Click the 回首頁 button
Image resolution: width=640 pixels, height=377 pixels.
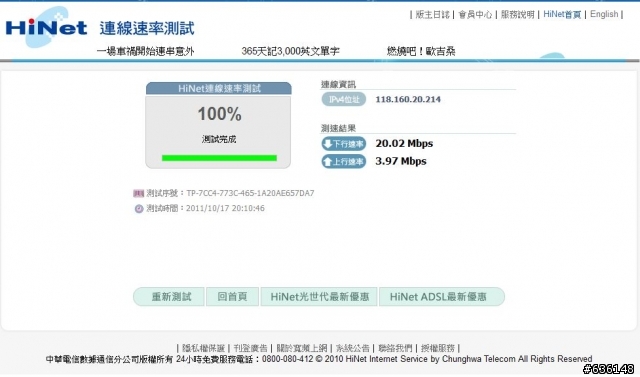232,297
